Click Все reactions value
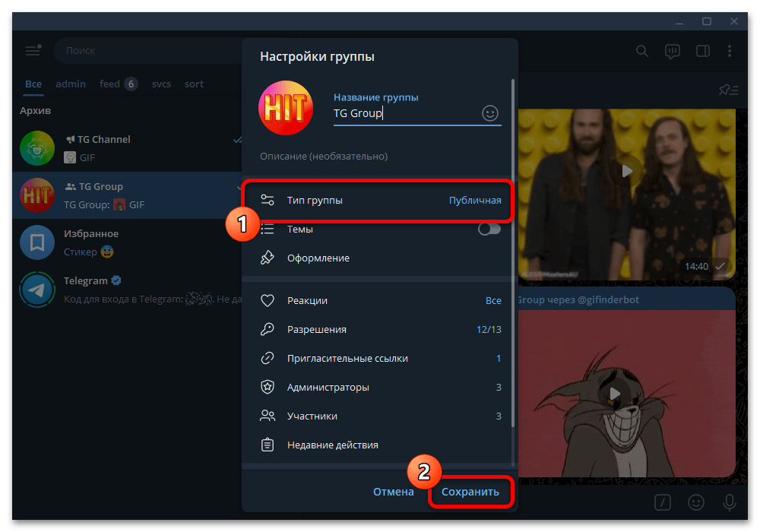The image size is (760, 532). pos(493,300)
